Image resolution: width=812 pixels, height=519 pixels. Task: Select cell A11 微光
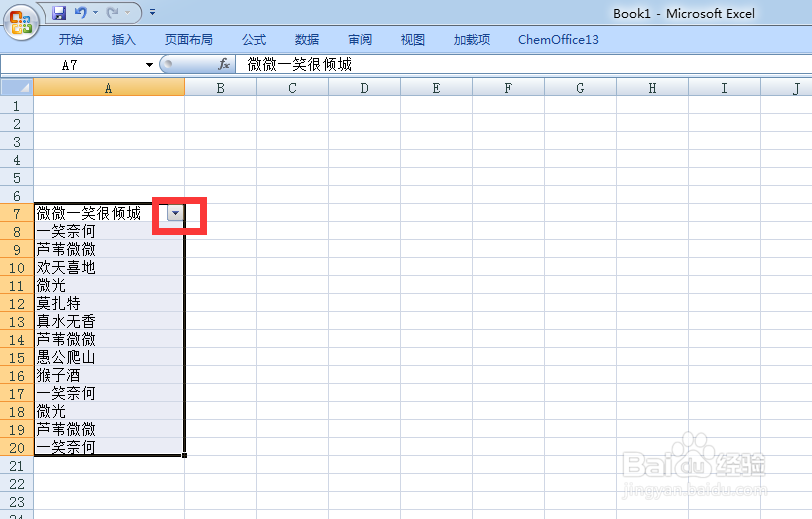coord(109,285)
